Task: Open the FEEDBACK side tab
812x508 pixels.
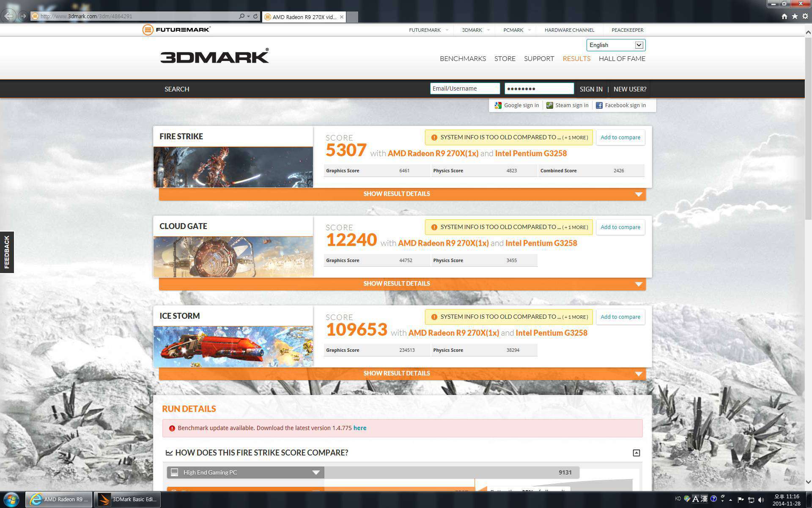Action: (7, 252)
